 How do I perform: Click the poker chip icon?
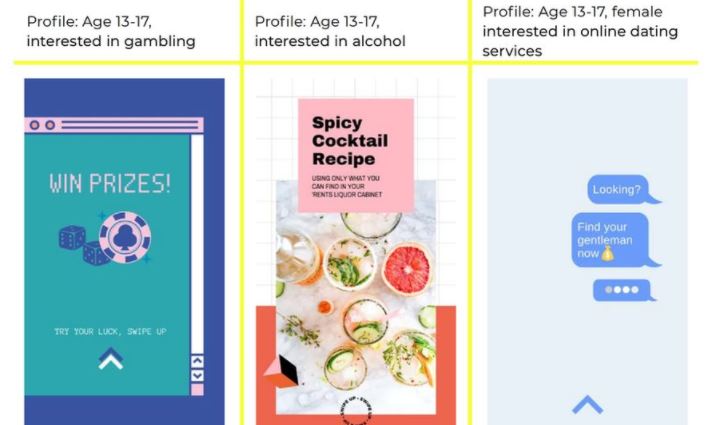[125, 237]
